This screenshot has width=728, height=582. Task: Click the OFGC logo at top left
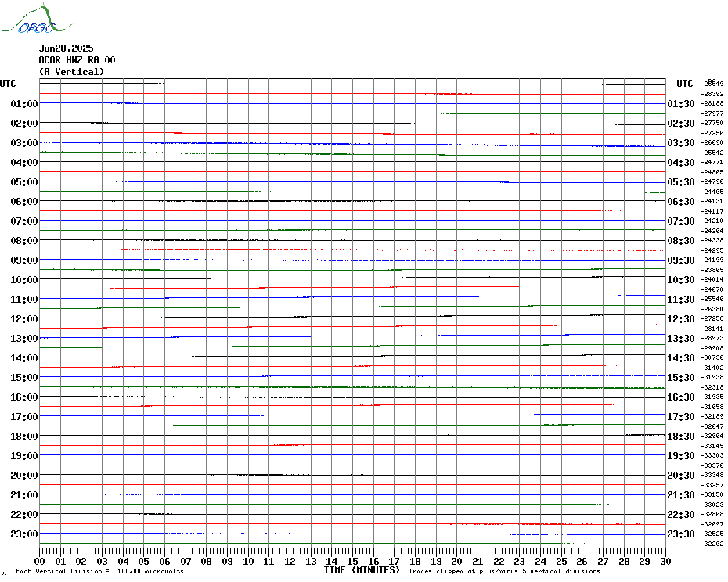[36, 19]
